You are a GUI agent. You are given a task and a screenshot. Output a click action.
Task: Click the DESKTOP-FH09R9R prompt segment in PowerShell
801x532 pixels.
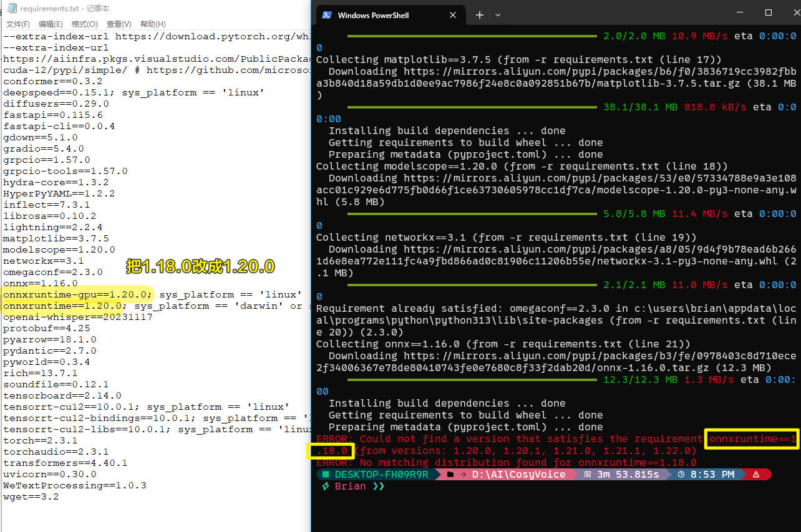376,475
